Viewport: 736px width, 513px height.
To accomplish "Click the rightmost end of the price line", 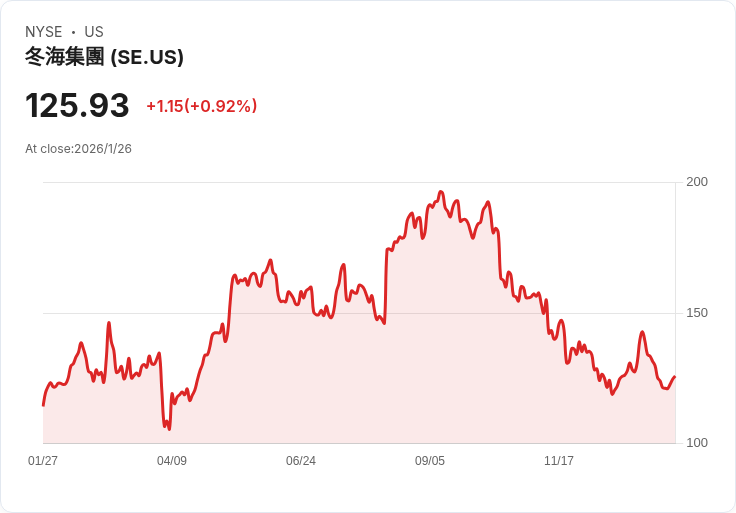I will tap(675, 377).
